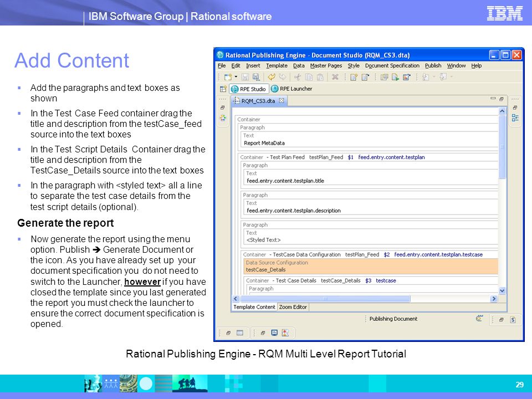The height and width of the screenshot is (399, 532).
Task: Click the S view icon in bottom-right trim
Action: pos(513,320)
